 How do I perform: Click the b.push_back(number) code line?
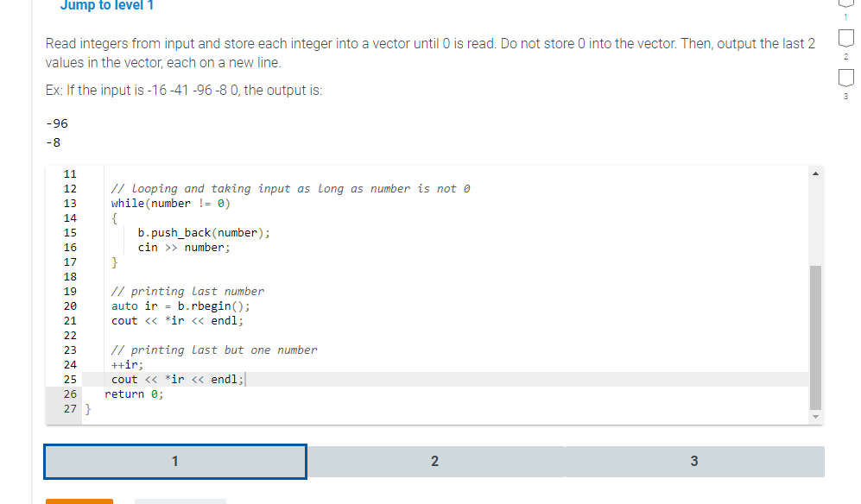pyautogui.click(x=203, y=232)
